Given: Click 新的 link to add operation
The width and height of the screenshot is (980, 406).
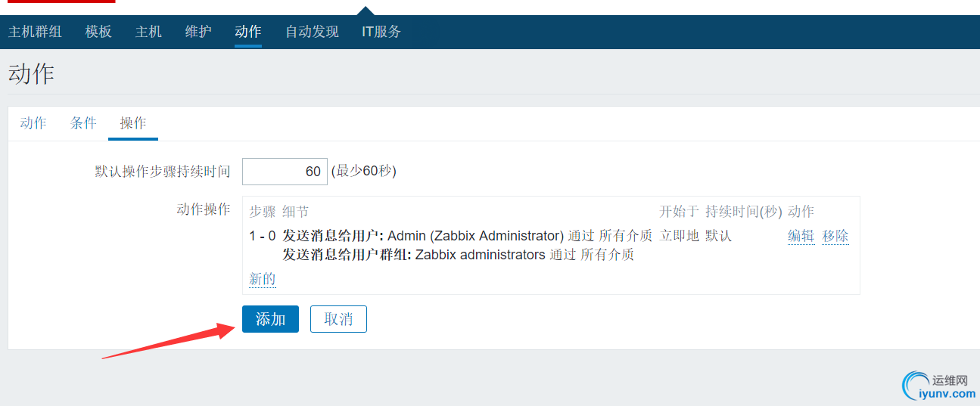Looking at the screenshot, I should [x=262, y=279].
